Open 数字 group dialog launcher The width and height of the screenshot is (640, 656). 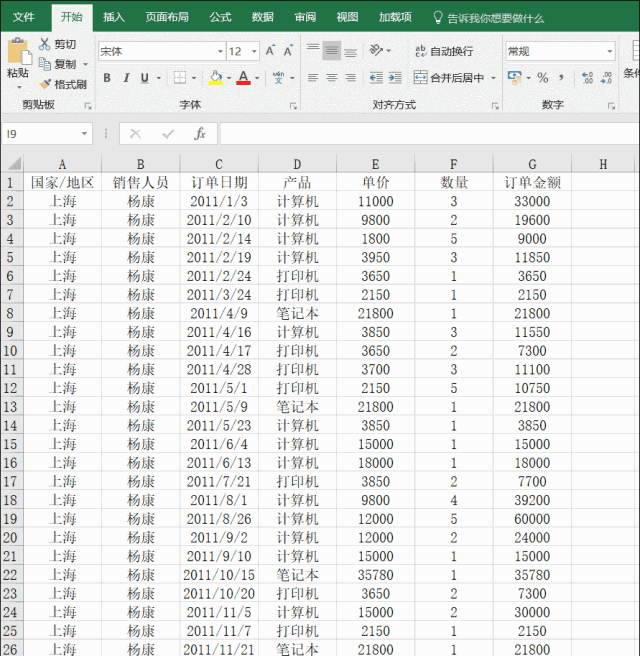point(611,106)
